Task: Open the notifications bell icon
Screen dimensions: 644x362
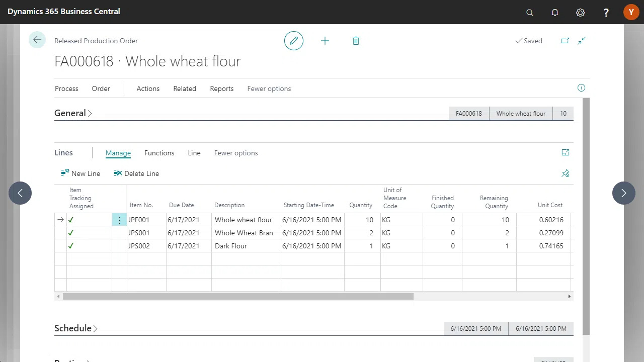Action: 555,13
